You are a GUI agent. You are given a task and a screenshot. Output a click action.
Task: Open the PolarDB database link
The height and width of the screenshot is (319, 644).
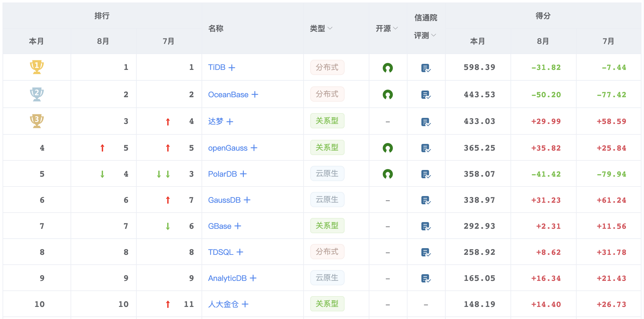coord(223,174)
